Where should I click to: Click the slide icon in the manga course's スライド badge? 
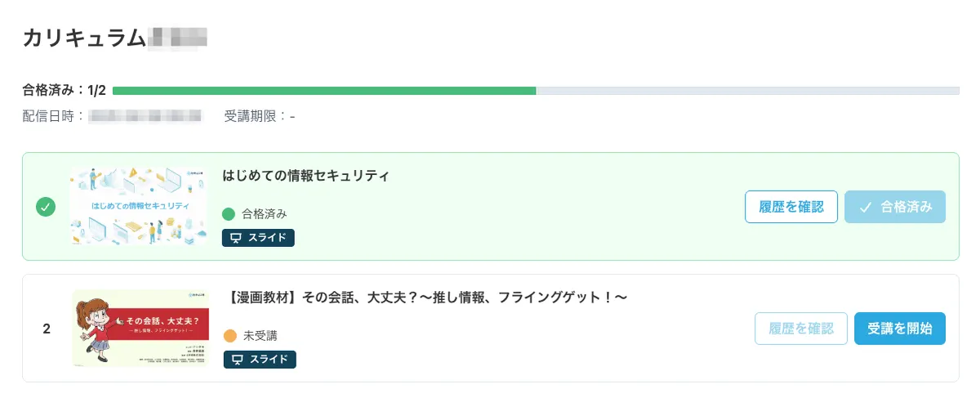[238, 360]
